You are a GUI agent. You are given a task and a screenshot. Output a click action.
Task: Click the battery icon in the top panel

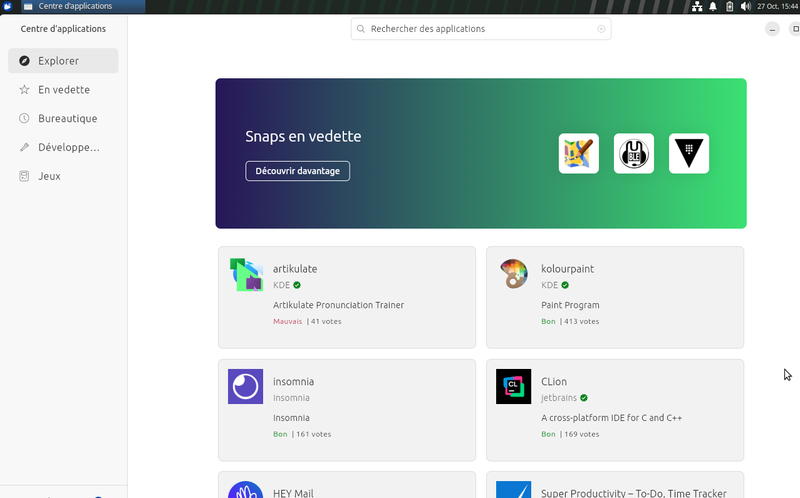point(730,6)
